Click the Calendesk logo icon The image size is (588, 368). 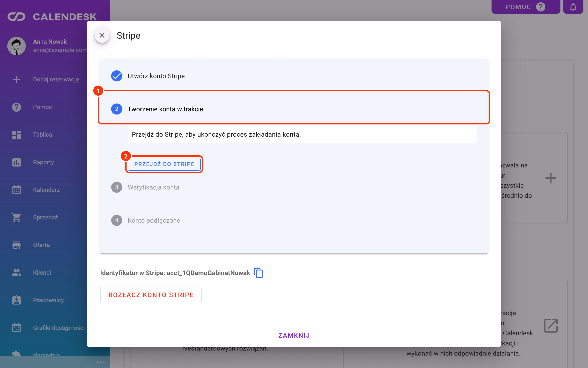[x=17, y=17]
